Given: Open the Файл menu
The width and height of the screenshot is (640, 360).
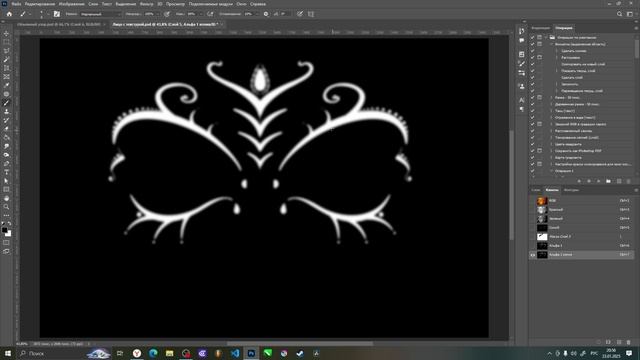Looking at the screenshot, I should tap(16, 4).
